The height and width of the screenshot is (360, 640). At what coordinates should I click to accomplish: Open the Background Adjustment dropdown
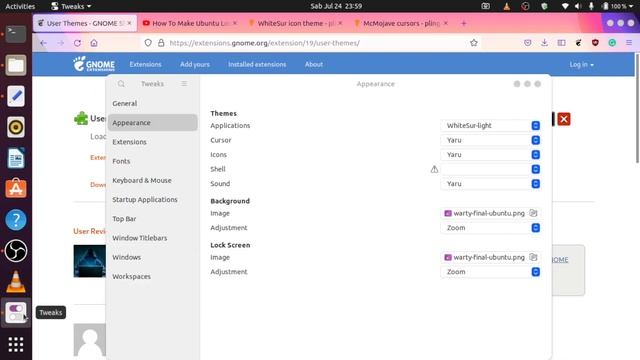[491, 228]
